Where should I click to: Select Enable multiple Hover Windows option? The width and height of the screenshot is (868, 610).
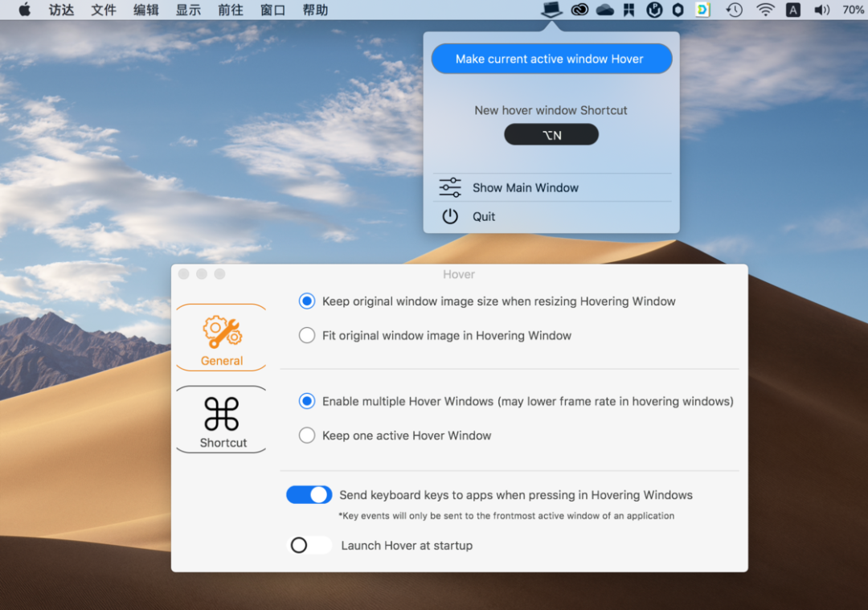[x=307, y=401]
